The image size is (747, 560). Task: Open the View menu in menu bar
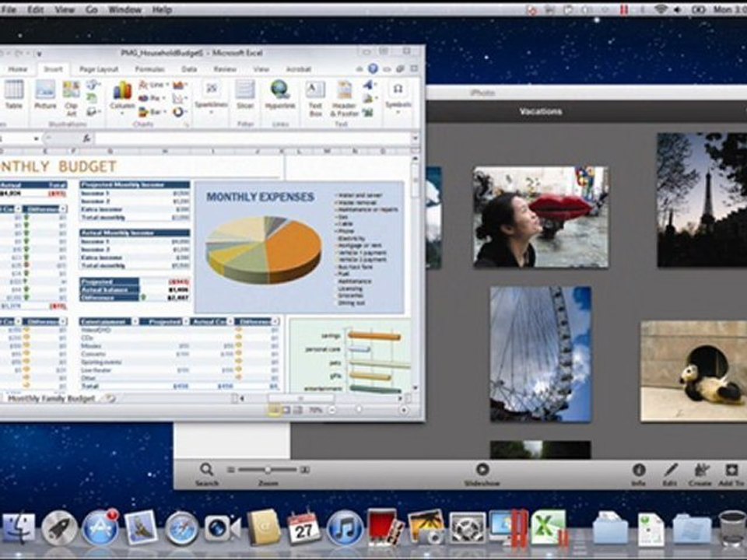[64, 9]
